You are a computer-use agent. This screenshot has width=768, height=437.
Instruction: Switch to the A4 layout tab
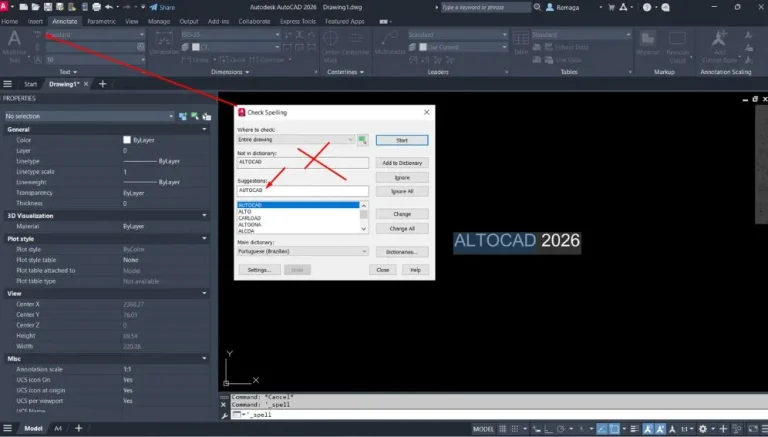(58, 429)
